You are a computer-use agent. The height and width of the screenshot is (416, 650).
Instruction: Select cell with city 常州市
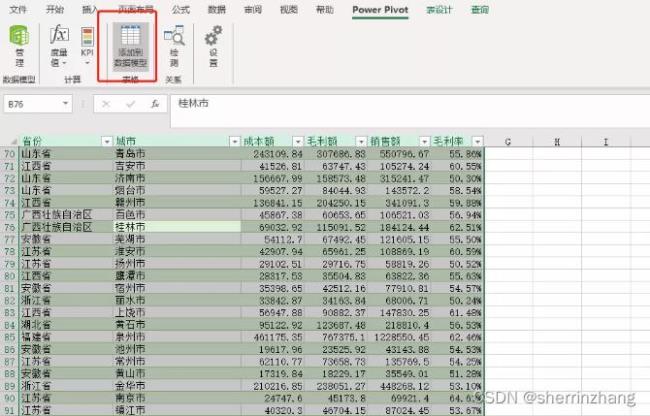pos(177,361)
